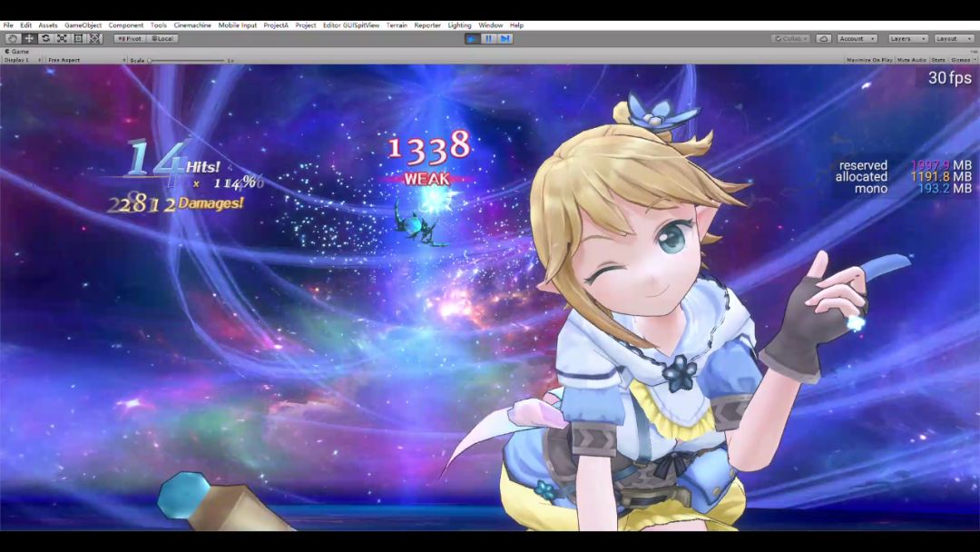Open the GameObject menu
This screenshot has width=980, height=552.
click(x=83, y=25)
